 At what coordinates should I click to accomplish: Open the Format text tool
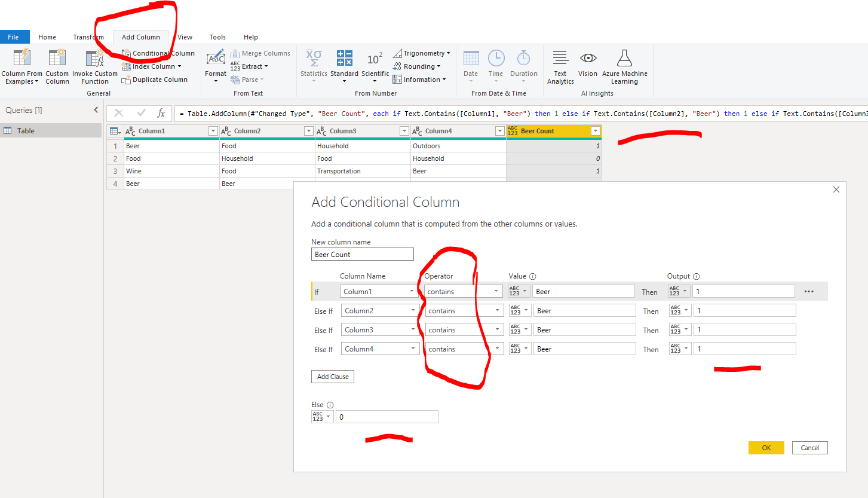pyautogui.click(x=216, y=66)
